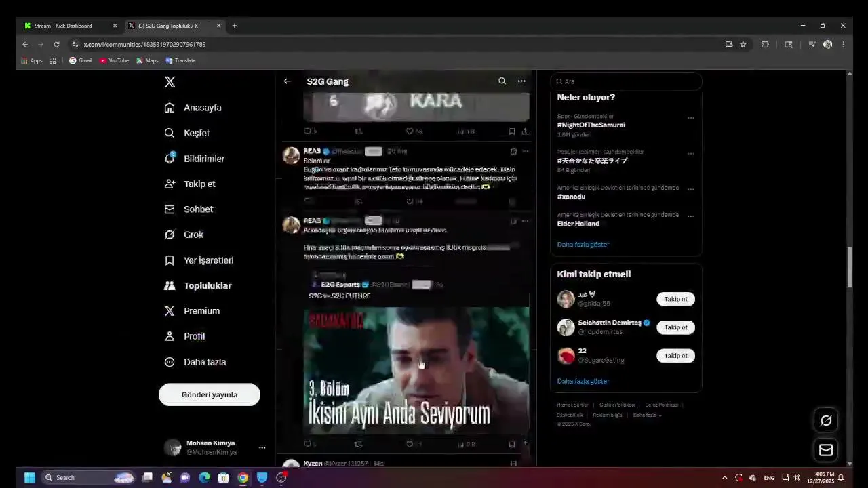Open Chrome from the taskbar
The width and height of the screenshot is (868, 488).
pos(243,477)
